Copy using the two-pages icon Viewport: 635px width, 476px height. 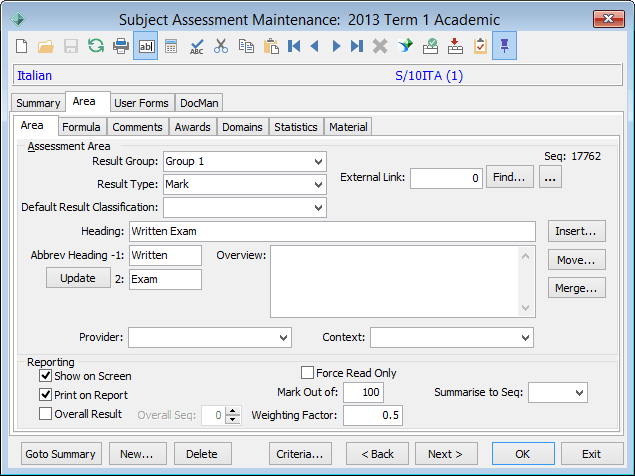point(246,46)
